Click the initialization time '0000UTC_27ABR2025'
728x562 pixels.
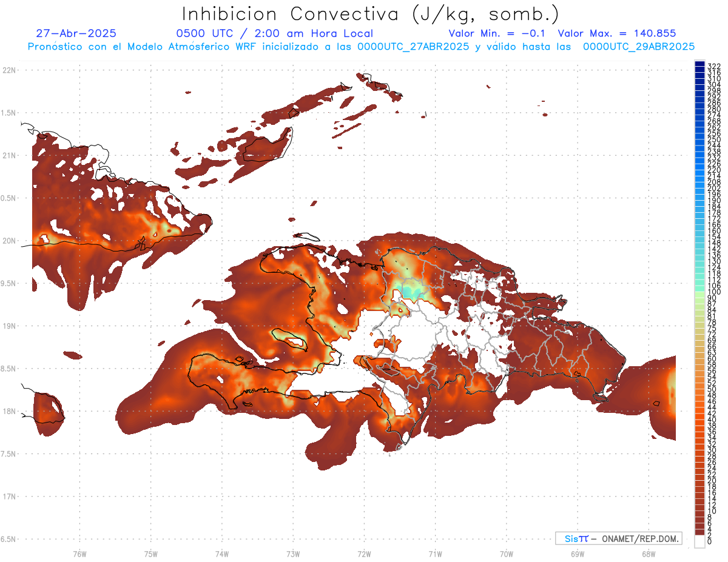(x=413, y=47)
